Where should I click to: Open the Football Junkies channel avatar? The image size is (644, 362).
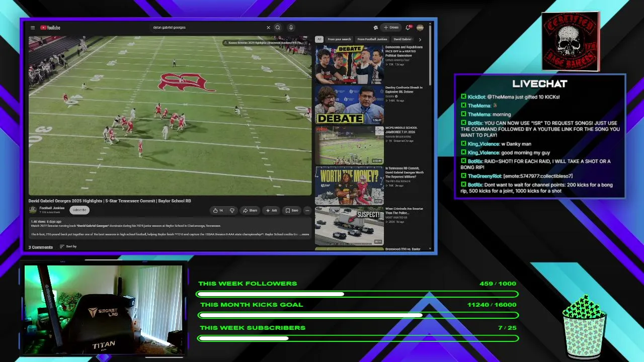33,210
